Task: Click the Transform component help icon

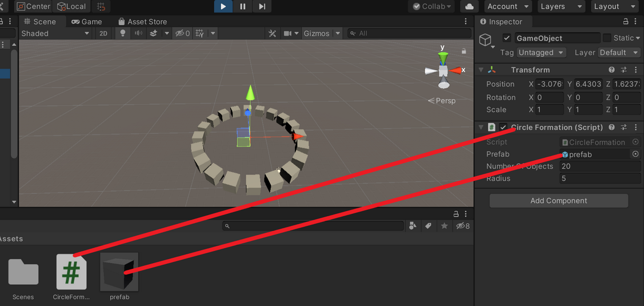Action: [611, 70]
